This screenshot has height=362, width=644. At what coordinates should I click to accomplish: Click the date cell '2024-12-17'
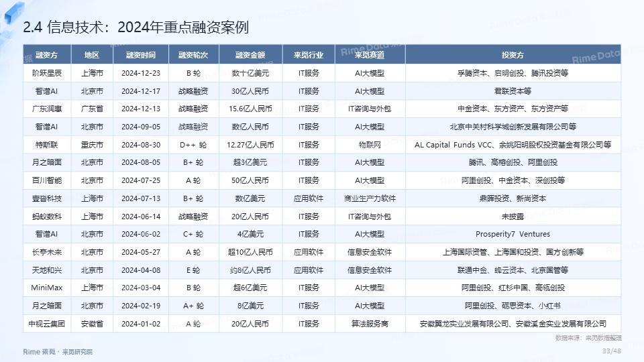coord(141,91)
